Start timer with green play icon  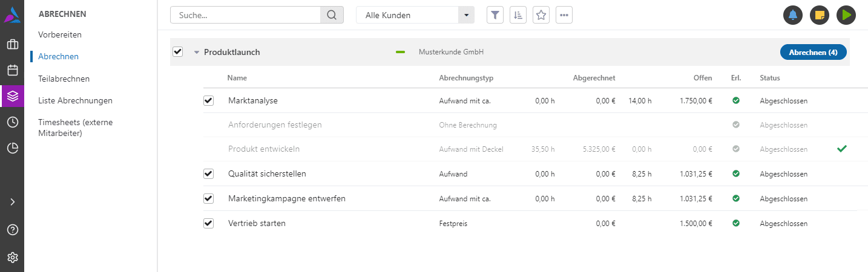pyautogui.click(x=846, y=15)
